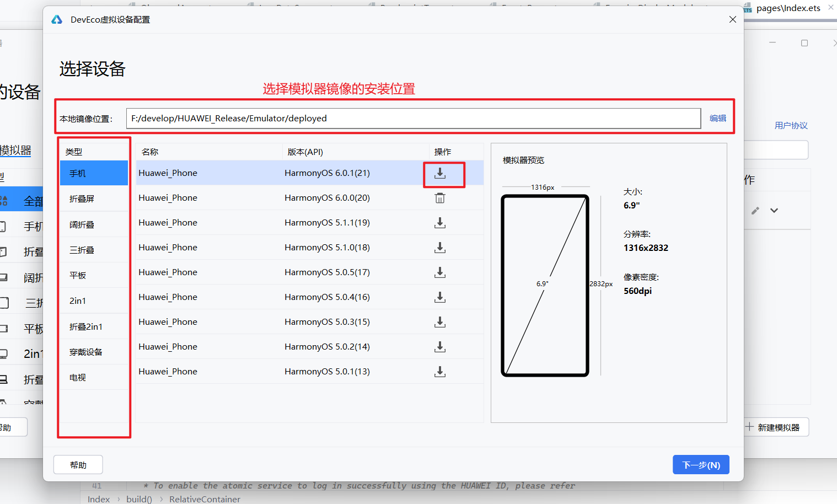Image resolution: width=837 pixels, height=504 pixels.
Task: Download HarmonyOS 5.1.1(19) image
Action: pyautogui.click(x=439, y=223)
